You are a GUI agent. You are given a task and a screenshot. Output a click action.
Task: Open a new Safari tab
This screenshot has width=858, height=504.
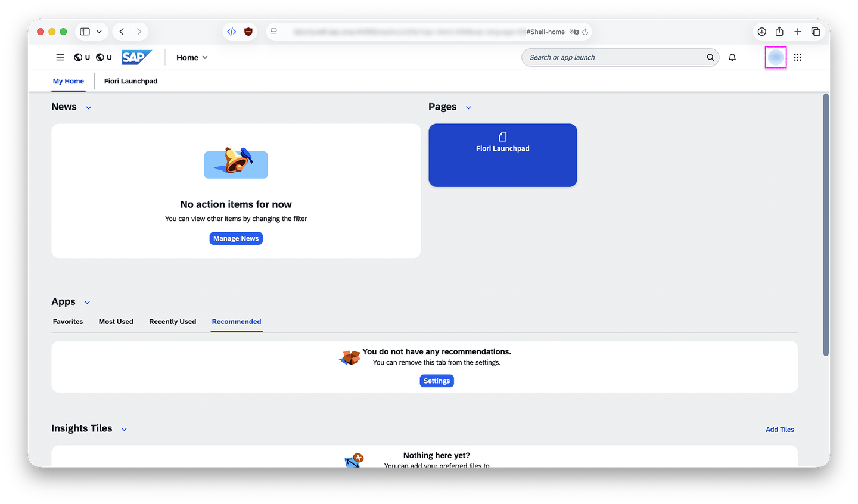click(798, 32)
